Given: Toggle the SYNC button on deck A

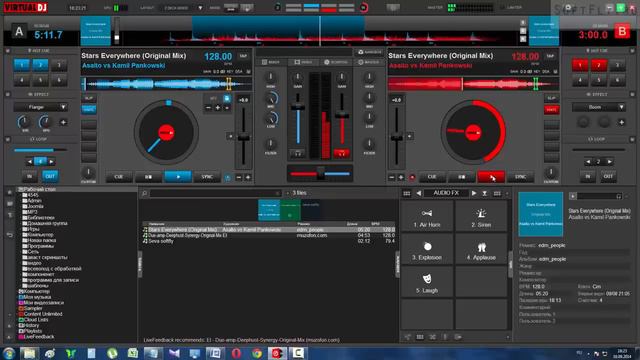Looking at the screenshot, I should tap(207, 177).
